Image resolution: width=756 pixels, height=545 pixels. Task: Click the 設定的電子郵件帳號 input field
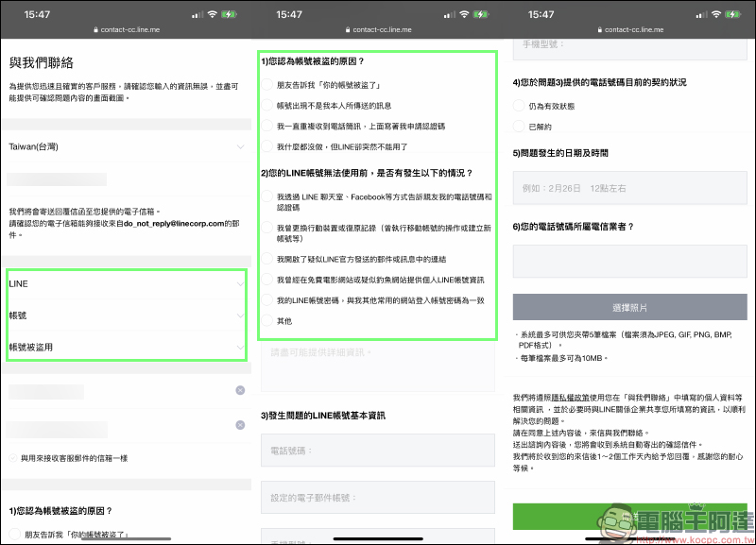pyautogui.click(x=378, y=497)
